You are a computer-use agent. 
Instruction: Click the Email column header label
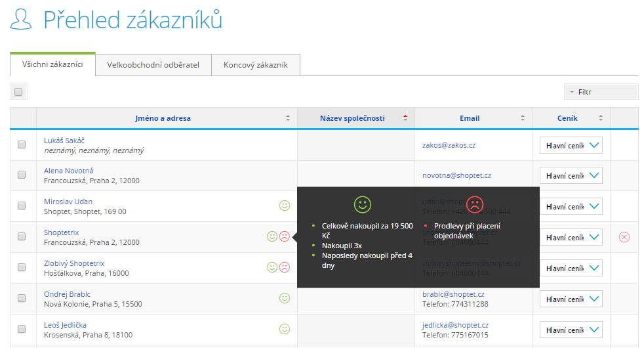coord(470,118)
